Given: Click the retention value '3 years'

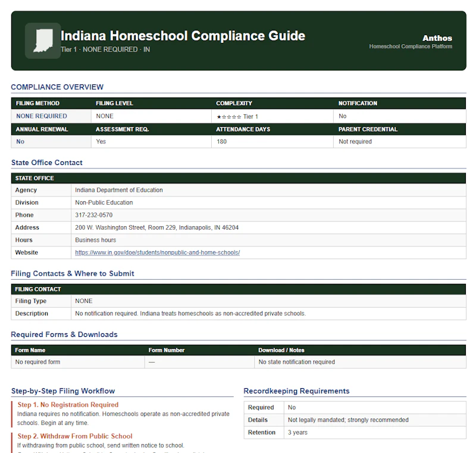Looking at the screenshot, I should click(297, 432).
